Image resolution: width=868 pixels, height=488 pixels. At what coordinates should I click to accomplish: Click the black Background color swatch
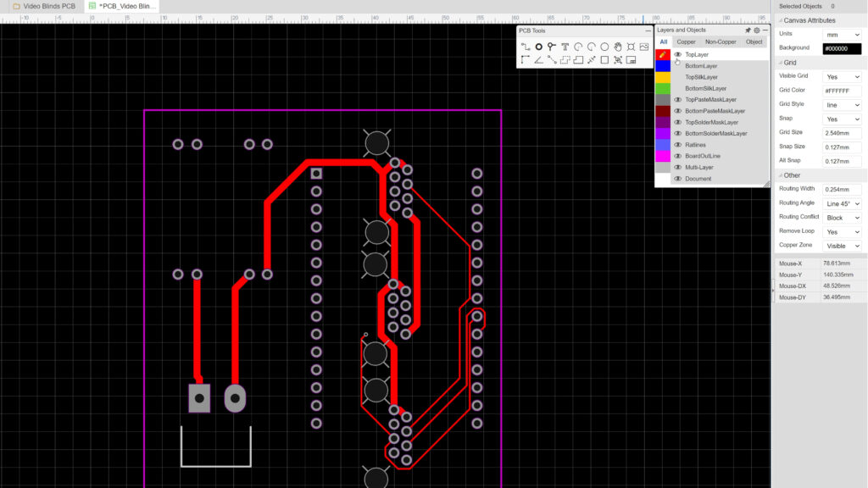(x=842, y=48)
